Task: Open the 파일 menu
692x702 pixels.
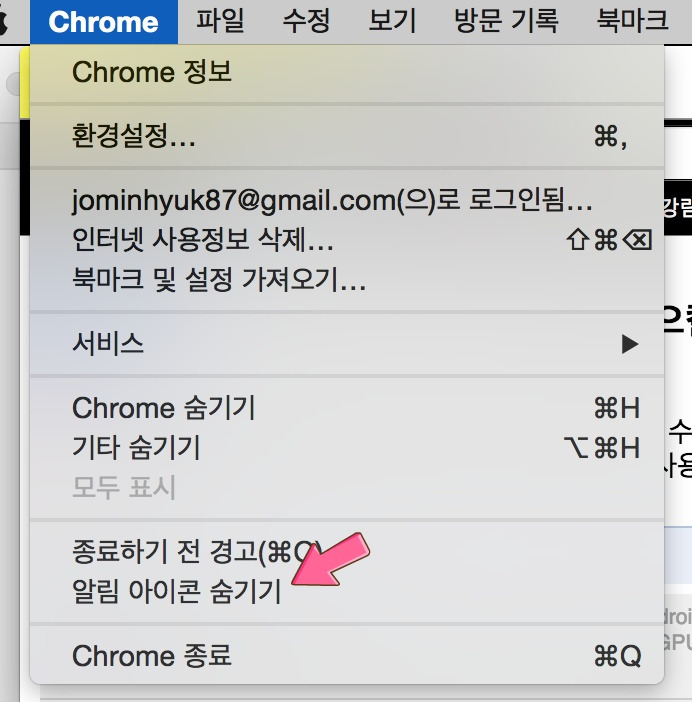Action: pos(220,22)
